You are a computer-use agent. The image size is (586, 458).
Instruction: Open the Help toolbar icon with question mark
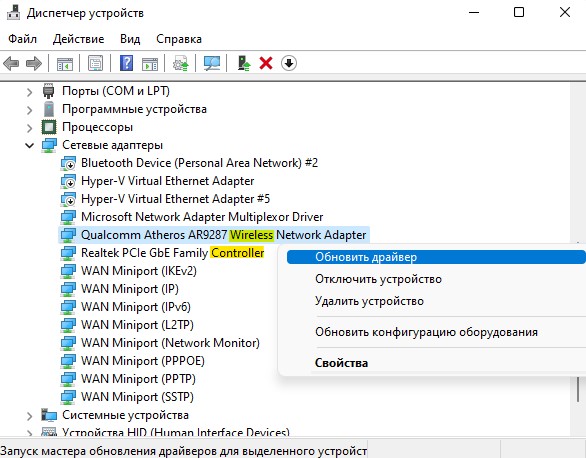[126, 63]
